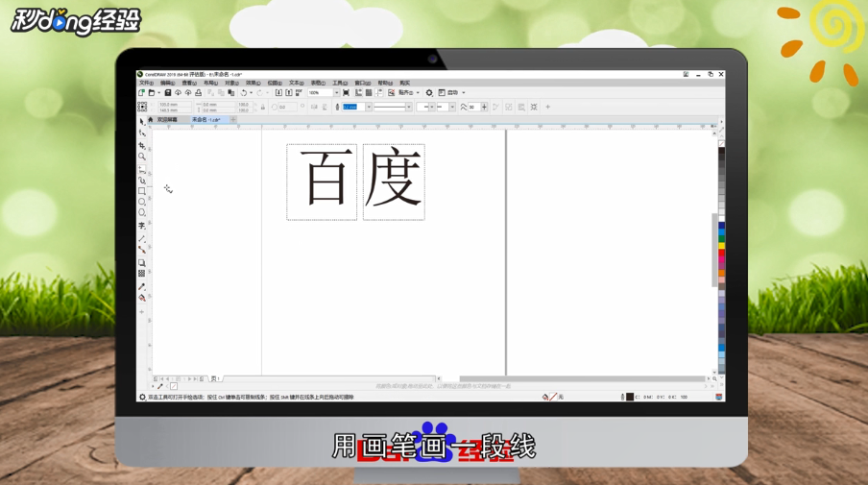The image size is (868, 485).
Task: Open the 对象 (Object) menu
Action: point(231,83)
